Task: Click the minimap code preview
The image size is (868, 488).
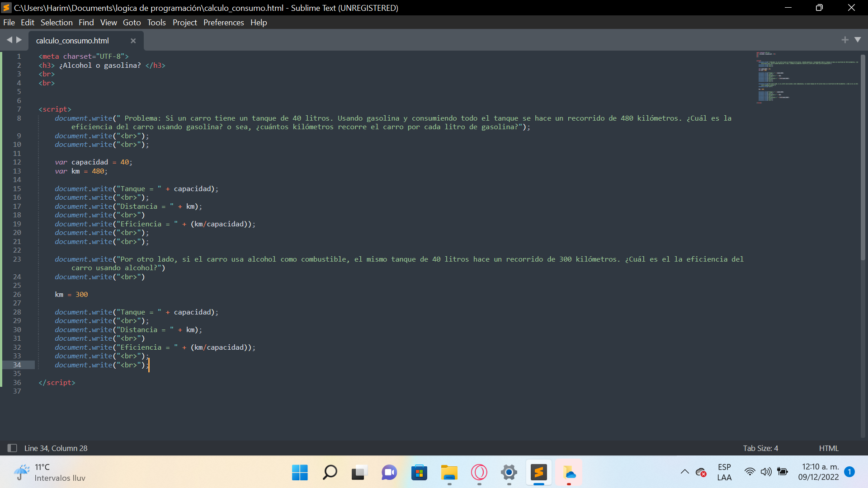Action: 807,78
